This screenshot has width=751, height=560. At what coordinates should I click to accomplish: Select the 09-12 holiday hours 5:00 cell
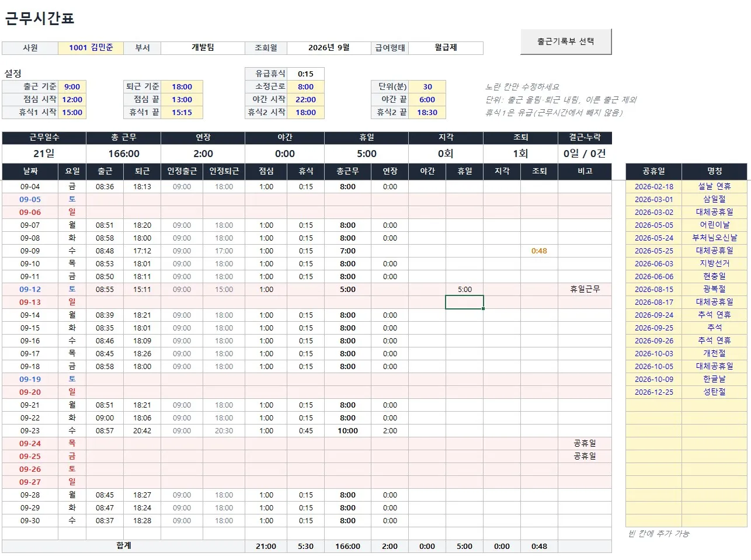465,290
